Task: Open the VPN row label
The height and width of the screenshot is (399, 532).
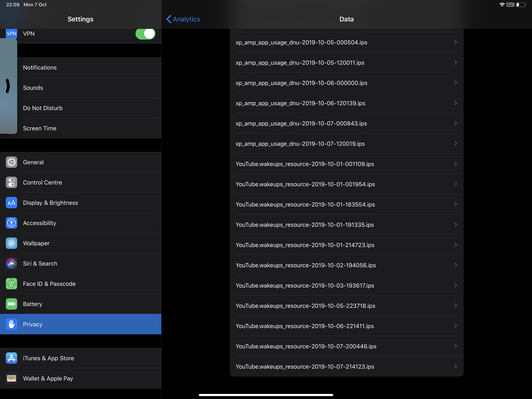Action: 29,34
